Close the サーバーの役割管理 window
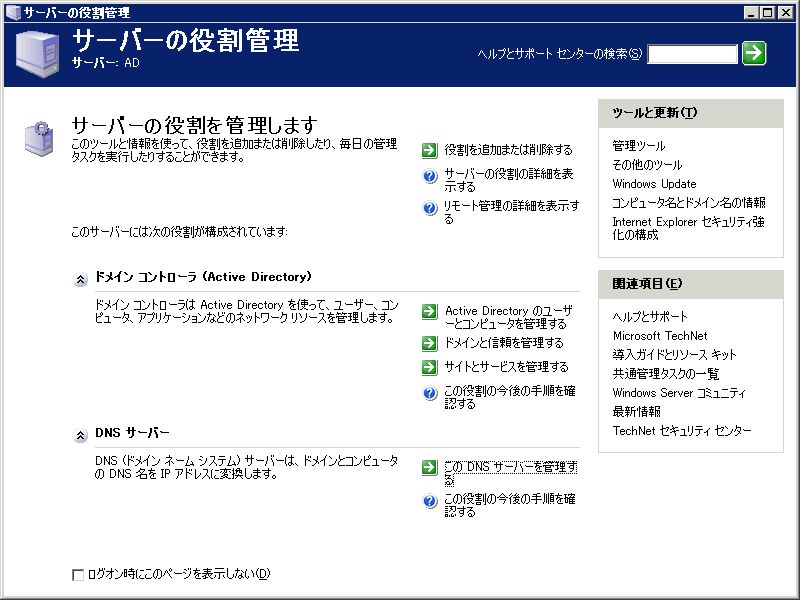Image resolution: width=800 pixels, height=600 pixels. coord(786,13)
